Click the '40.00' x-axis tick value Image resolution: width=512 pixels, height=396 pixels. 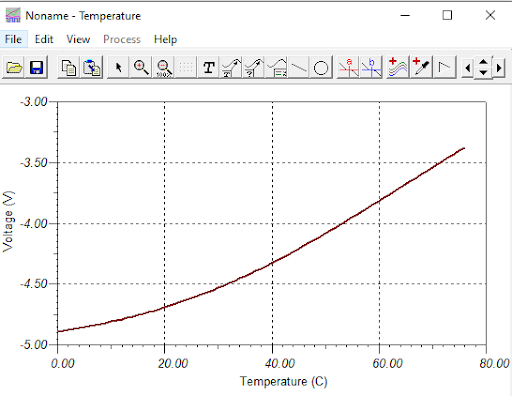tap(280, 363)
